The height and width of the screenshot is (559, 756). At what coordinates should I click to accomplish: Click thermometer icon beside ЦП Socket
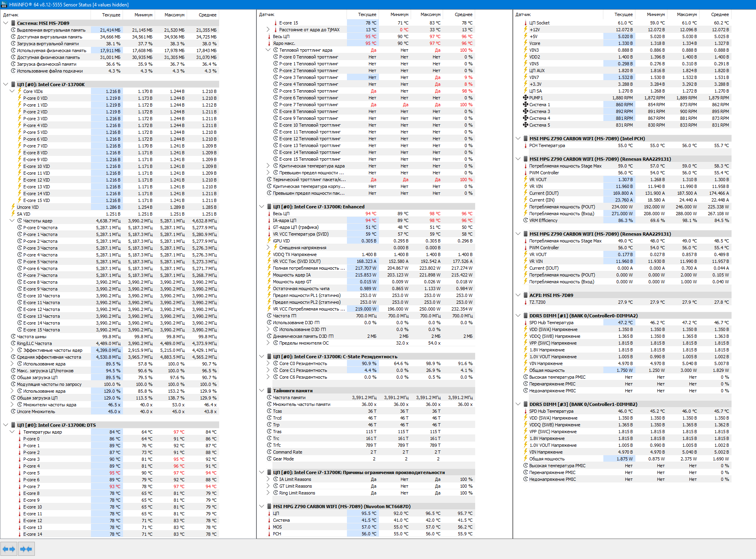click(526, 23)
